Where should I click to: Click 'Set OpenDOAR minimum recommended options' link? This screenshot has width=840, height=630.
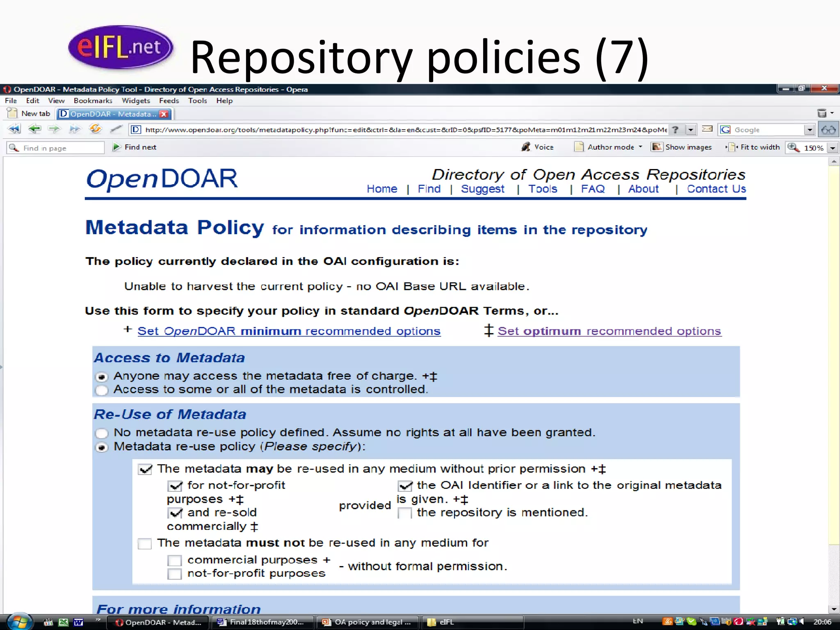click(x=289, y=331)
